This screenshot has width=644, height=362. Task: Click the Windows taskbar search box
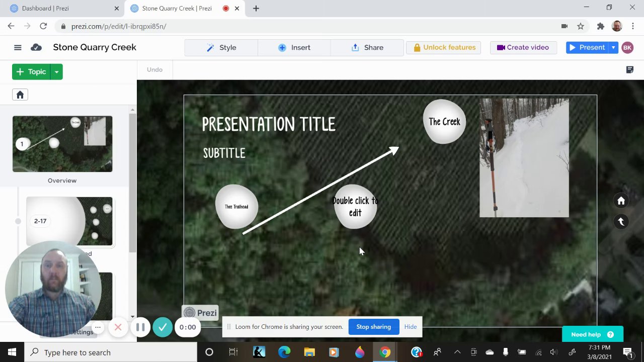tap(111, 352)
